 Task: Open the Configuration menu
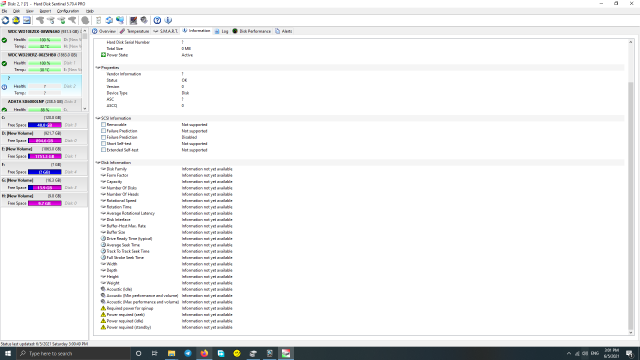68,11
